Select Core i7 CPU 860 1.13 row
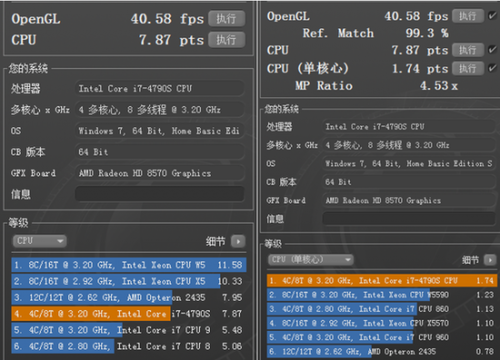 tap(382, 309)
